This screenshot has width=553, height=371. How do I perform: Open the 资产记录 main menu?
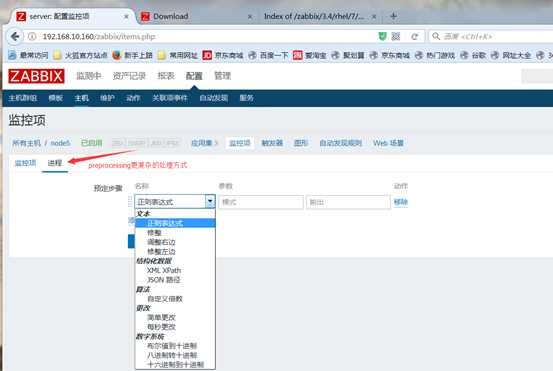pyautogui.click(x=129, y=76)
